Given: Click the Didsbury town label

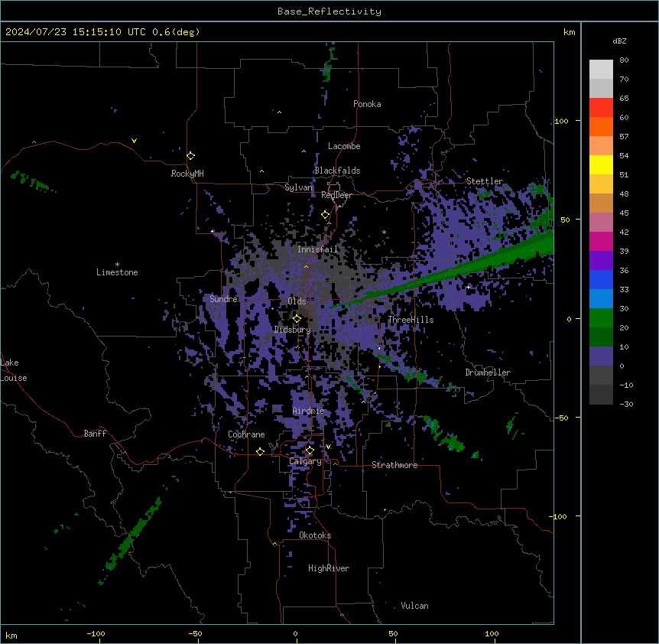Looking at the screenshot, I should point(293,330).
